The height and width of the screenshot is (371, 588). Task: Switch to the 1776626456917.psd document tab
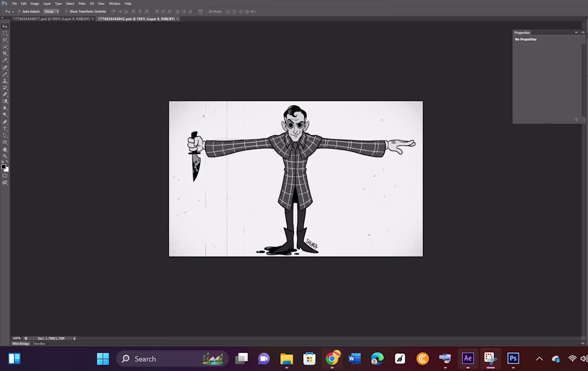tap(50, 18)
